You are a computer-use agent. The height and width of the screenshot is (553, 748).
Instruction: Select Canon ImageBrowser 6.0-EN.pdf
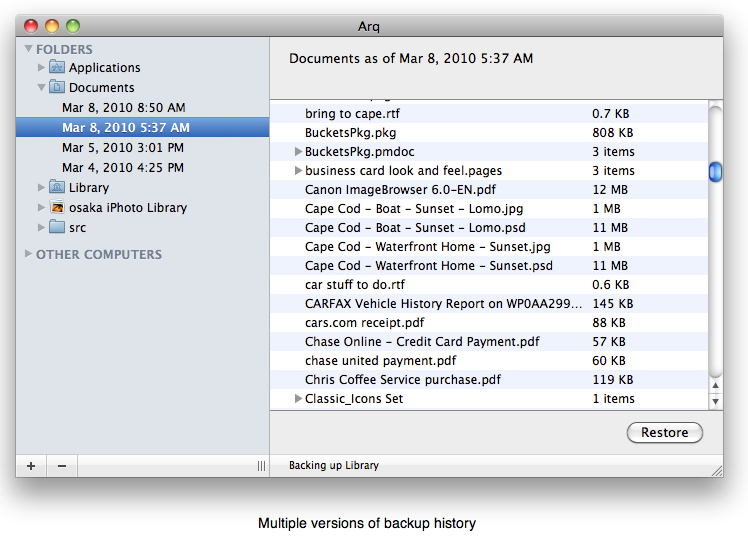[400, 190]
